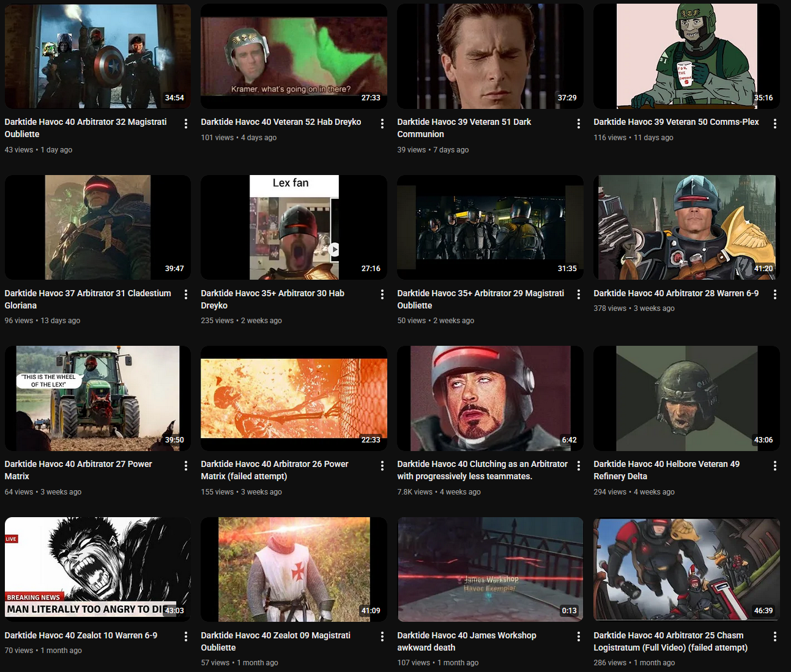Open the 43:06 green helmet soldier thumbnail
This screenshot has width=791, height=672.
click(687, 398)
